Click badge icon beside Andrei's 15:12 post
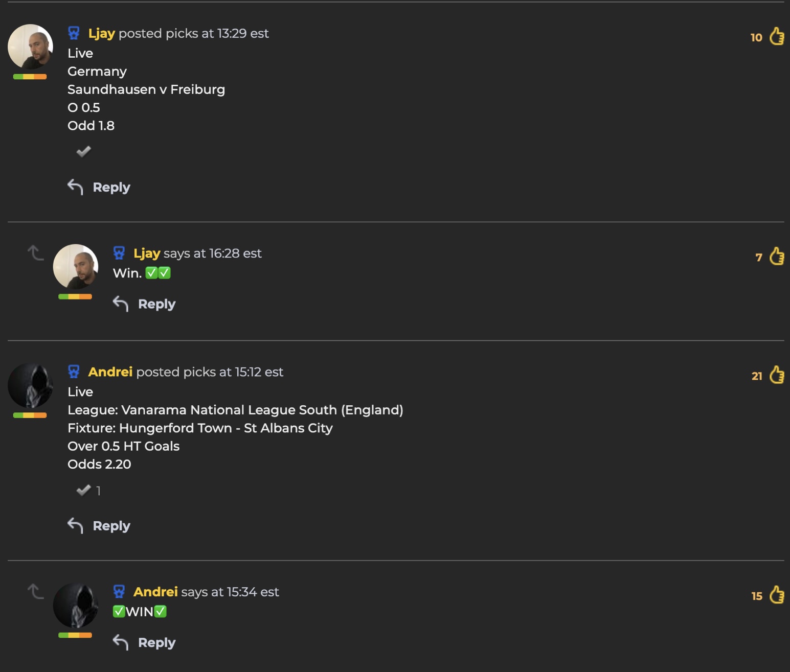Viewport: 790px width, 672px height. 74,372
